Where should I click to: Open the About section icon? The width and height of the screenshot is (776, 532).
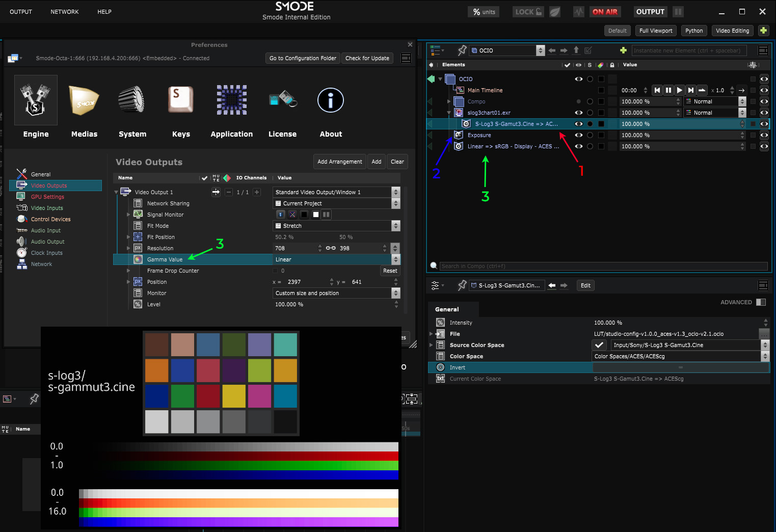(x=331, y=100)
